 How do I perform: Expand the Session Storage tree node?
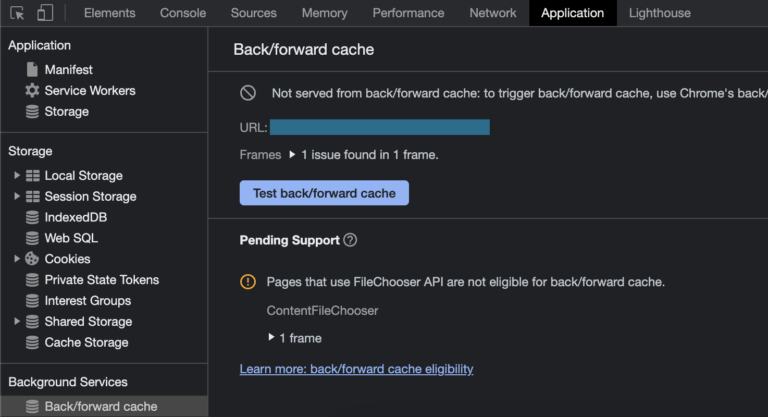point(16,196)
